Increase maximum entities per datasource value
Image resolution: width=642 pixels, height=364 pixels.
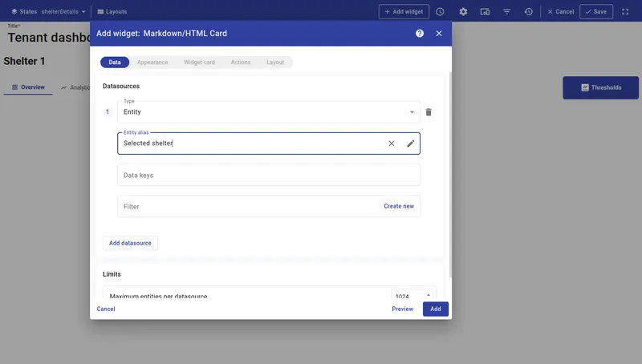429,294
